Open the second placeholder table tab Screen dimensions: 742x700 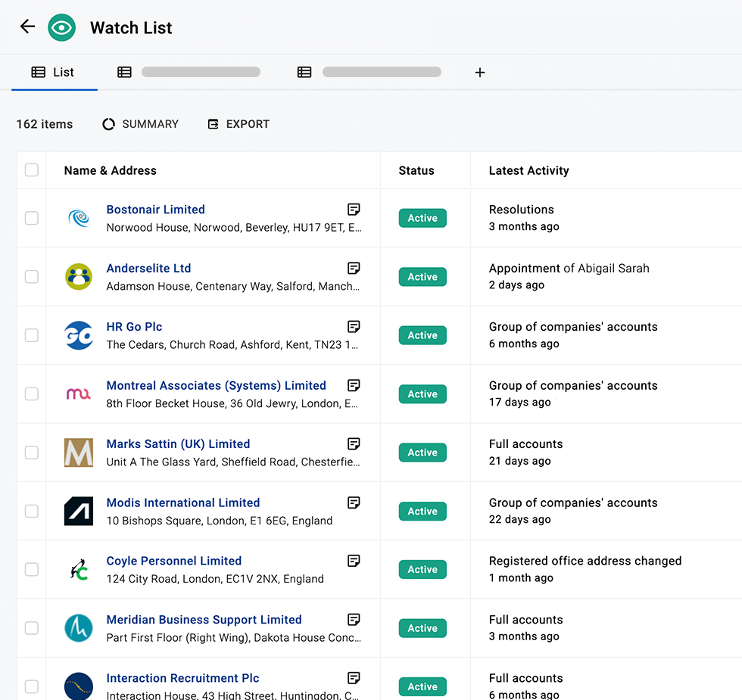pos(189,73)
